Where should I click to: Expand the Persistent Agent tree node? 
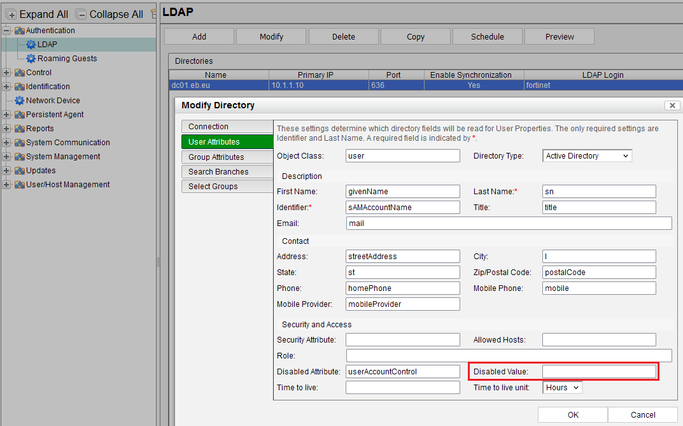click(x=6, y=115)
